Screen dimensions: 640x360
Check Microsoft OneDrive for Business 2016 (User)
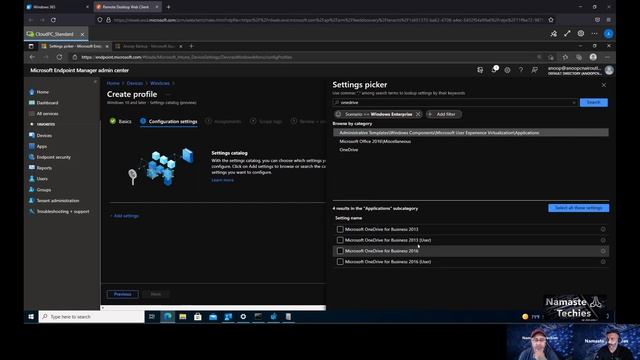[340, 262]
